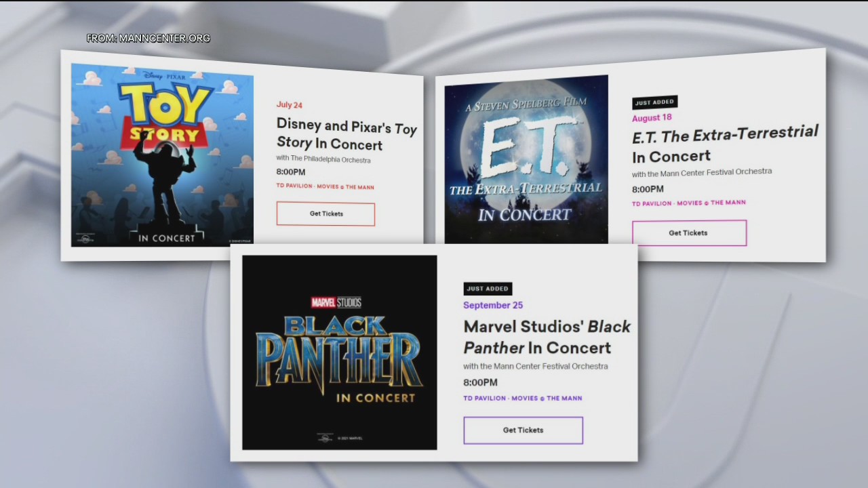This screenshot has height=488, width=868.
Task: Click Get Tickets for E.T. In Concert
Action: [x=689, y=232]
